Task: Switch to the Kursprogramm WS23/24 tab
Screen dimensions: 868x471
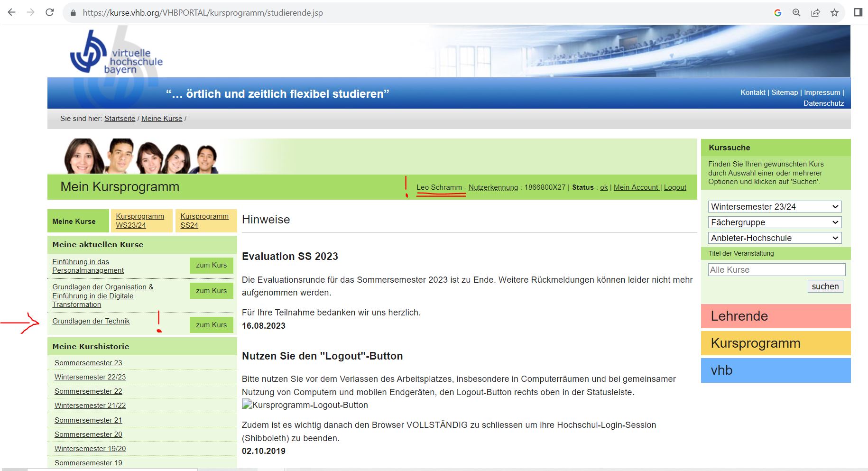Action: 140,221
